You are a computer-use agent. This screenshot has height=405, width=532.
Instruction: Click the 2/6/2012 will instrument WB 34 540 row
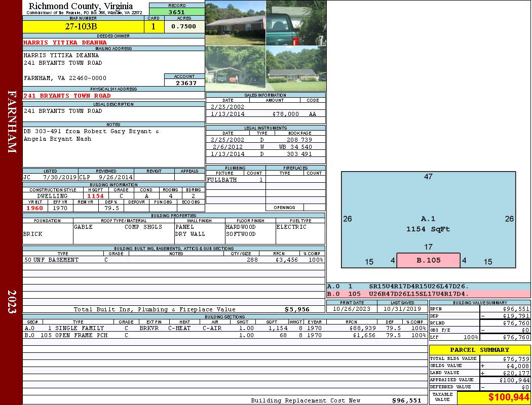click(x=265, y=147)
